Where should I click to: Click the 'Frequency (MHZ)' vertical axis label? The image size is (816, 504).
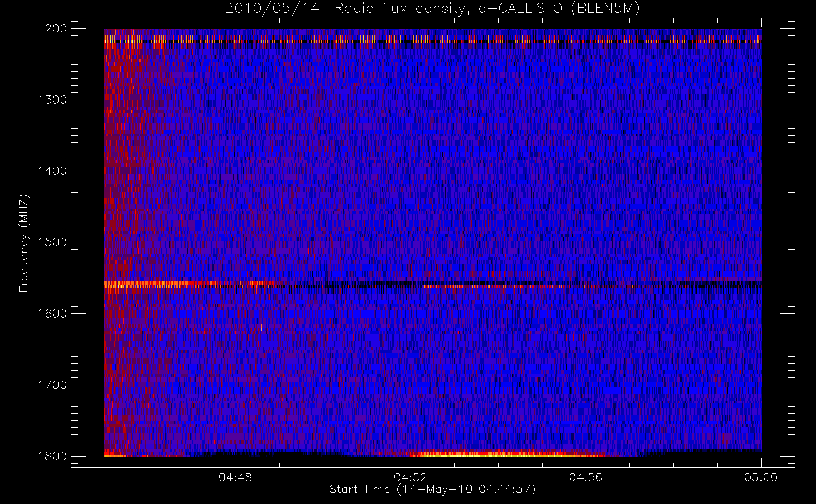pos(23,243)
